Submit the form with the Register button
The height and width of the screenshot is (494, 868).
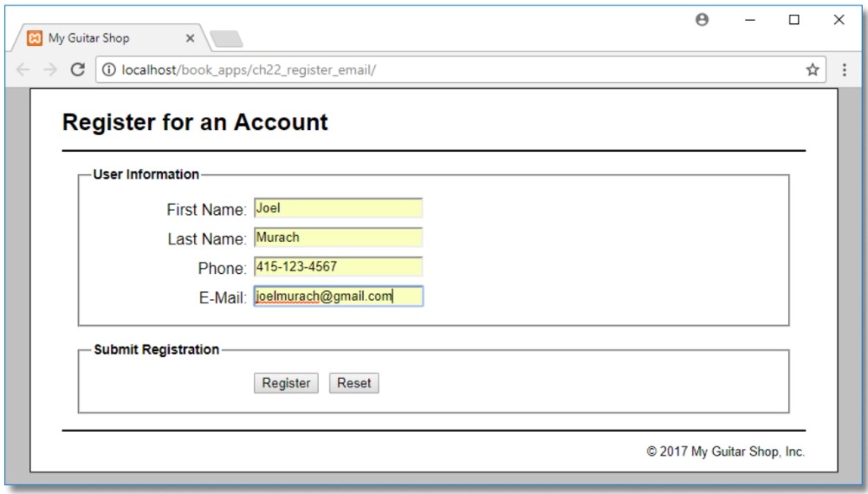286,383
